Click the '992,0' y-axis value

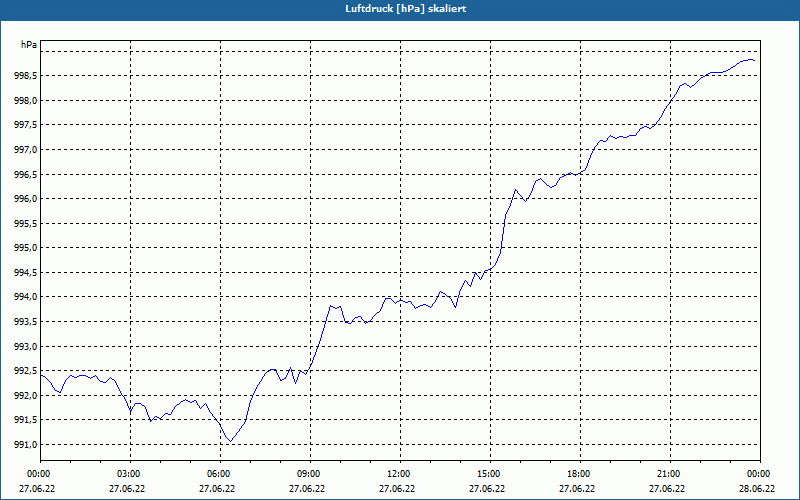(x=27, y=395)
